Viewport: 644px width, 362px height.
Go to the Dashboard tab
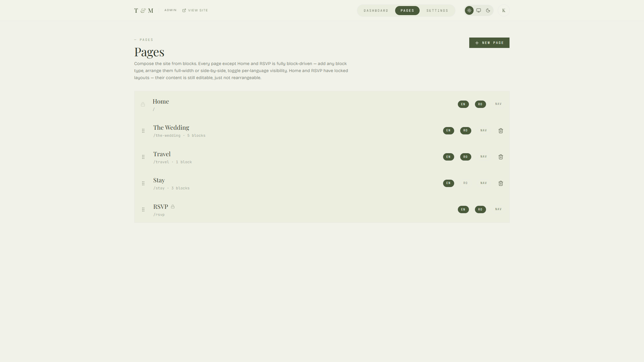point(376,11)
